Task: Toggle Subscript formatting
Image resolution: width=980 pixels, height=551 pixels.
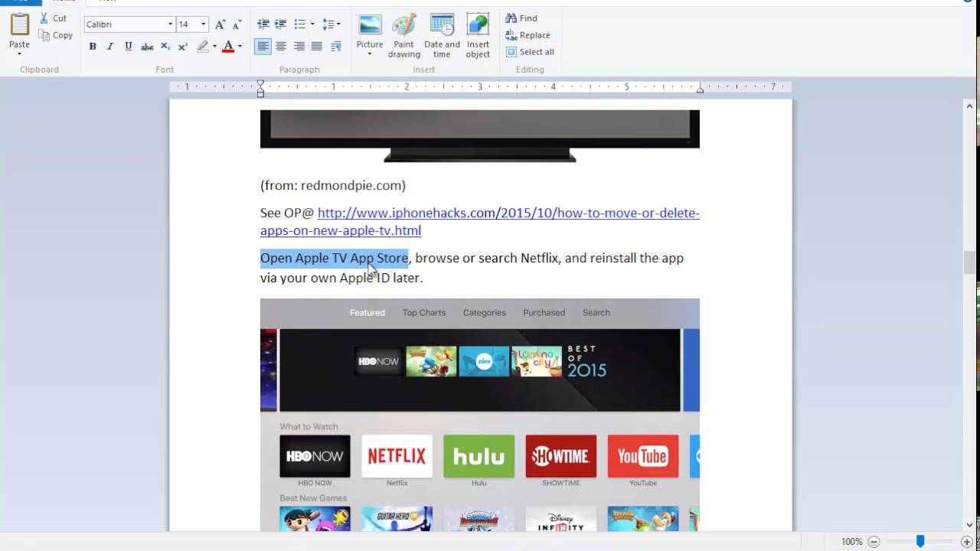Action: [165, 47]
